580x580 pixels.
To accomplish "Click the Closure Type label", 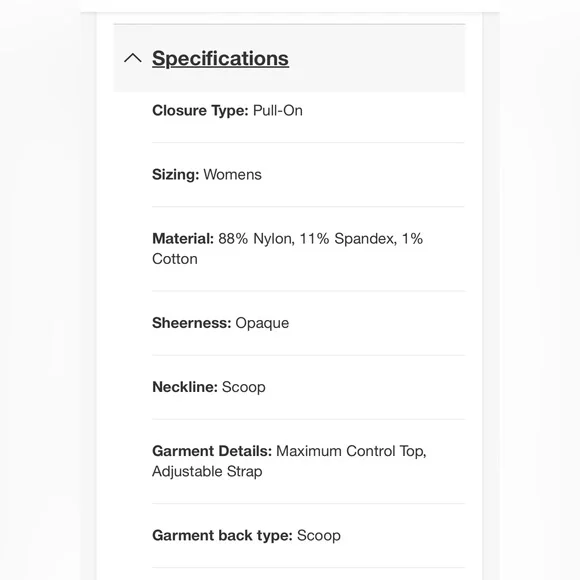I will (200, 111).
